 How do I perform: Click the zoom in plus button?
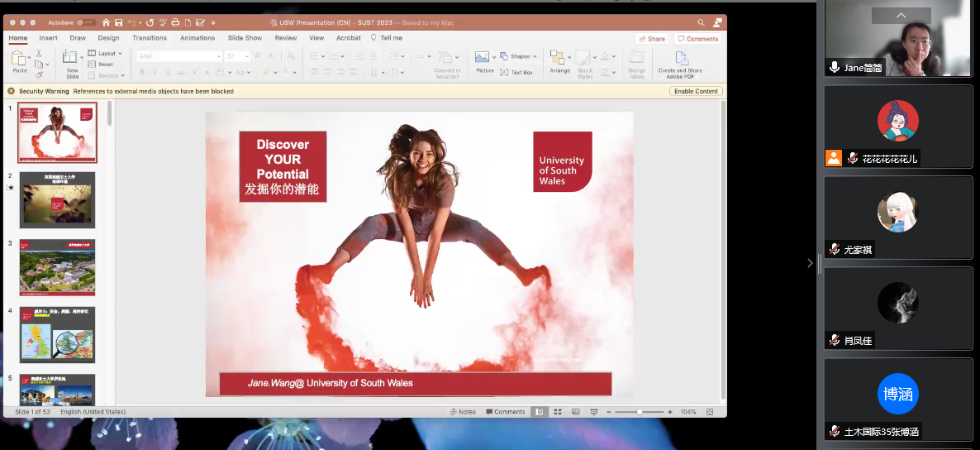pyautogui.click(x=670, y=412)
